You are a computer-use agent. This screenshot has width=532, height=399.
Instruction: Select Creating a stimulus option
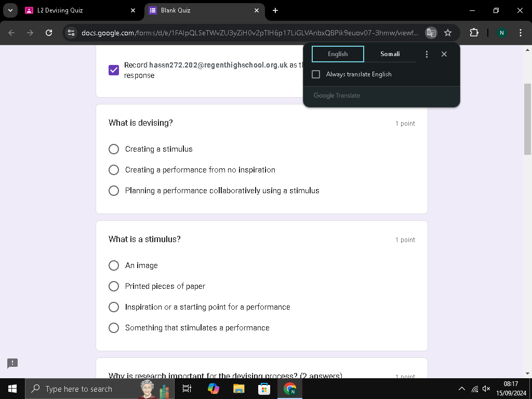click(x=114, y=149)
